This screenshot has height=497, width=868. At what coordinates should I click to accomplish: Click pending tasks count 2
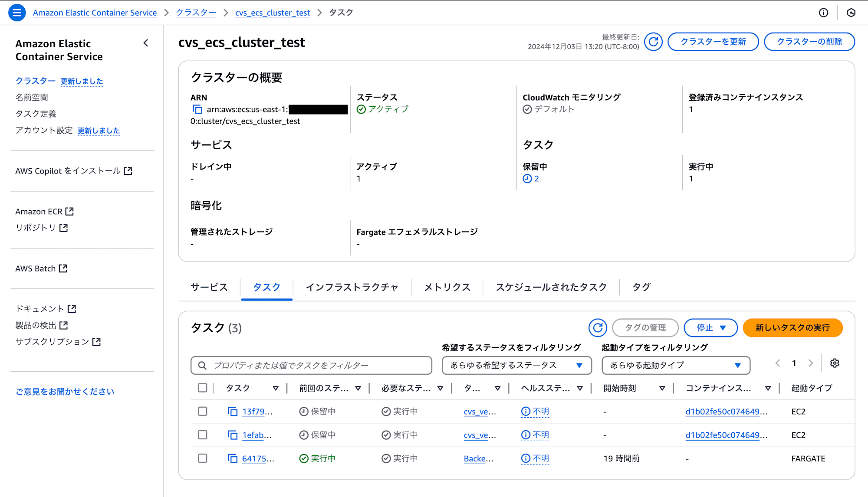(x=537, y=179)
